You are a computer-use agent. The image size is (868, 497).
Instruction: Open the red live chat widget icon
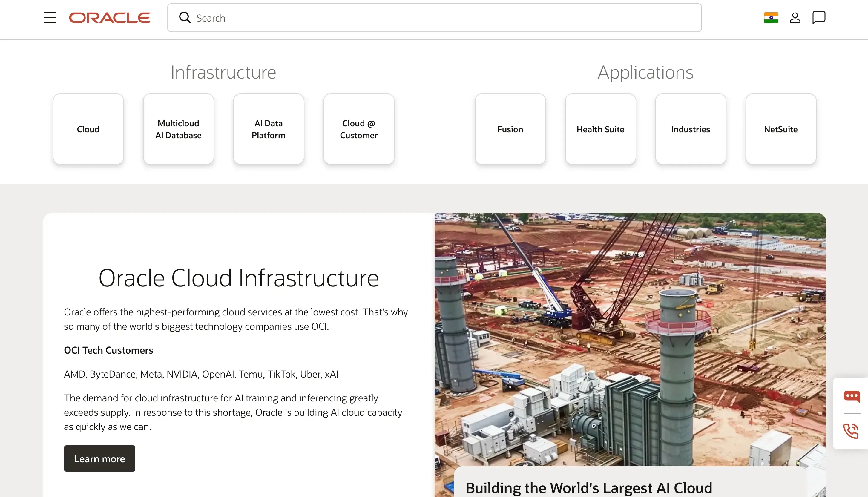851,396
